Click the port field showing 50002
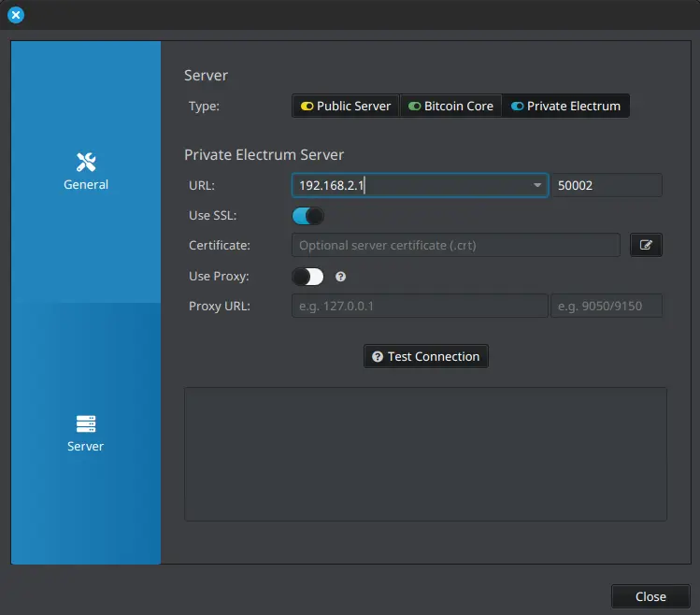 pyautogui.click(x=607, y=186)
